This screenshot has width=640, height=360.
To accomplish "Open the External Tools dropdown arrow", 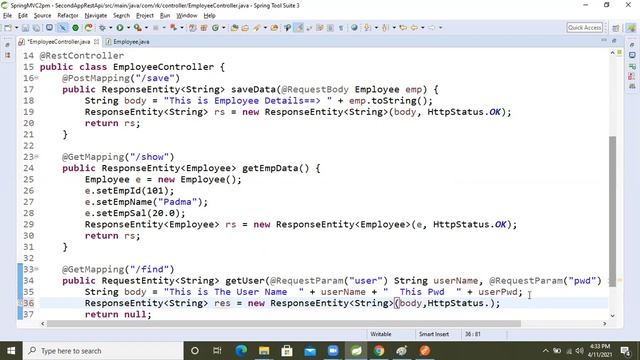I will pos(147,28).
